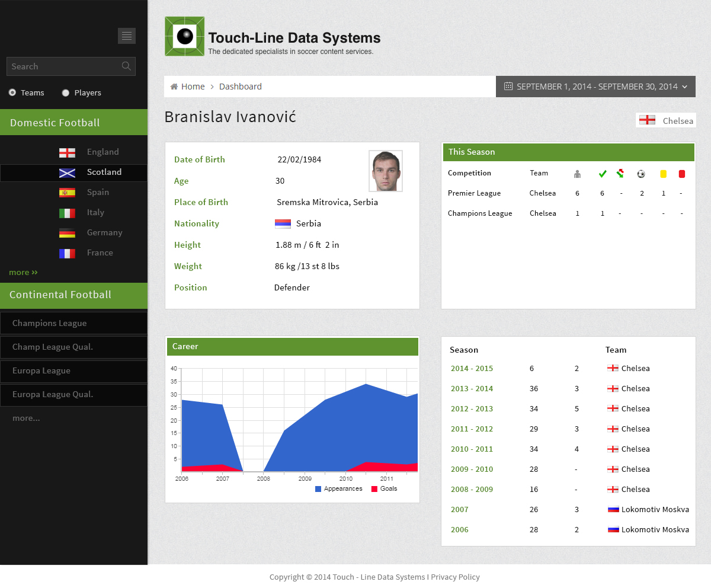Select Champ League Qual. in sidebar
The height and width of the screenshot is (588, 711).
pos(73,347)
